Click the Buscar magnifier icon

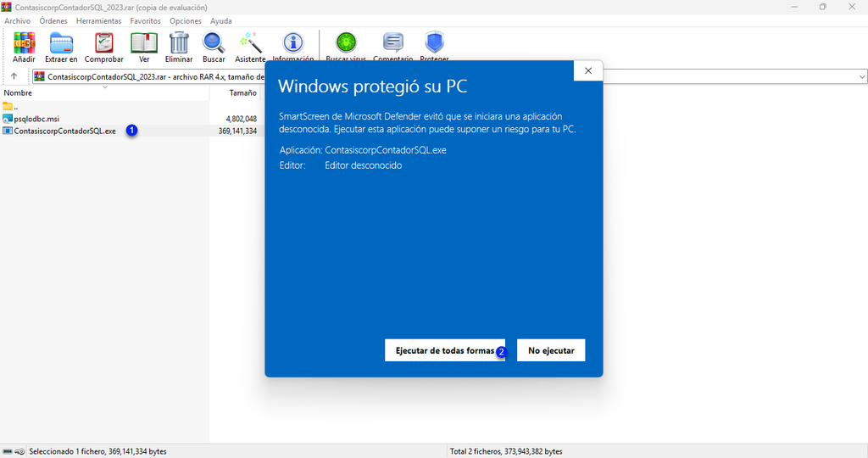point(213,43)
